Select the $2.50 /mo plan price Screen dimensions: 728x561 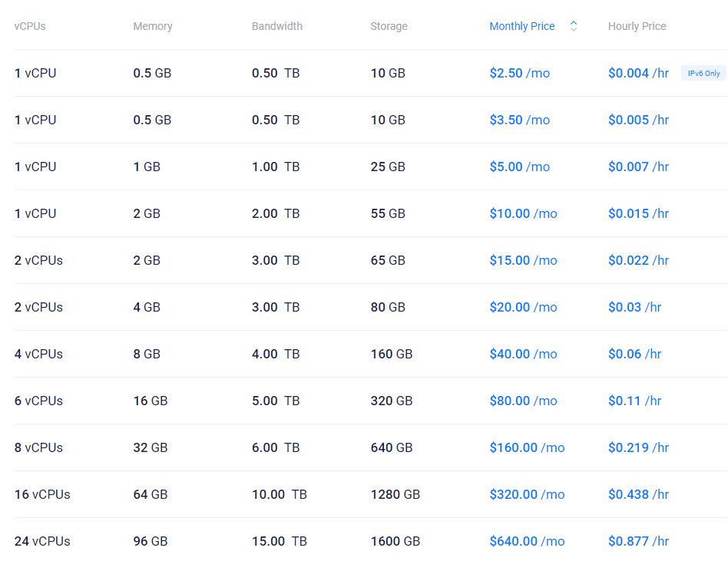[x=519, y=74]
